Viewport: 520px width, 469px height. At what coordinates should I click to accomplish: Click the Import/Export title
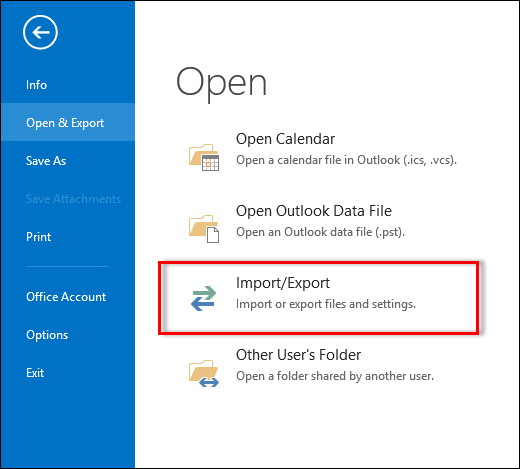(x=283, y=283)
